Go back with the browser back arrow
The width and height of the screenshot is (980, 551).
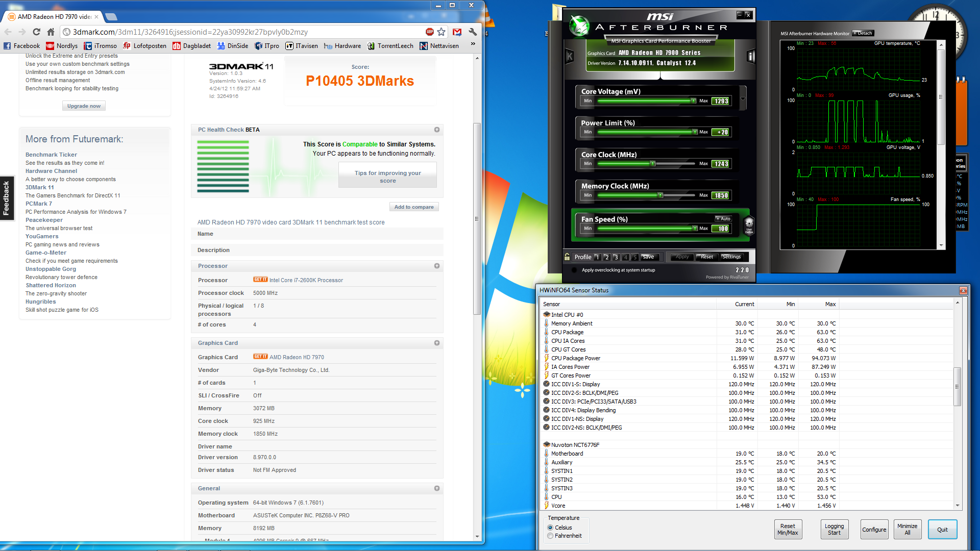(8, 32)
